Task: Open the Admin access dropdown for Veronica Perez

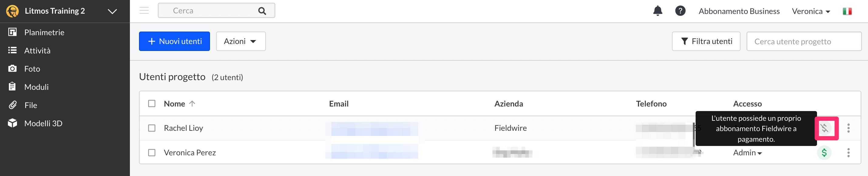Action: click(747, 153)
